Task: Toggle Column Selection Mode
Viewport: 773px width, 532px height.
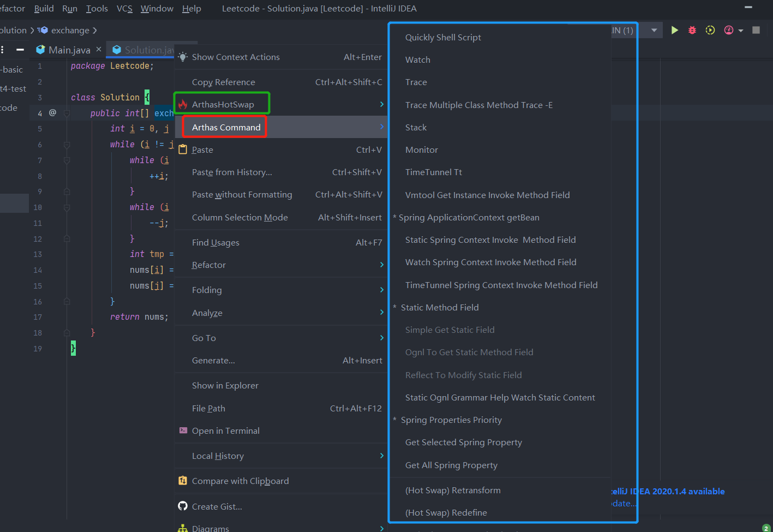Action: (281, 217)
